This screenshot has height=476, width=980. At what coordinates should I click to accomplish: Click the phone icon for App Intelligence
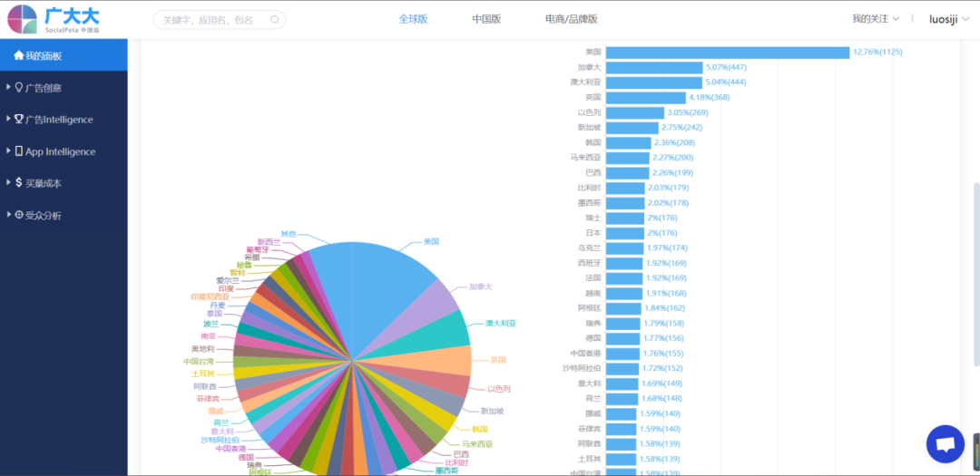(19, 151)
